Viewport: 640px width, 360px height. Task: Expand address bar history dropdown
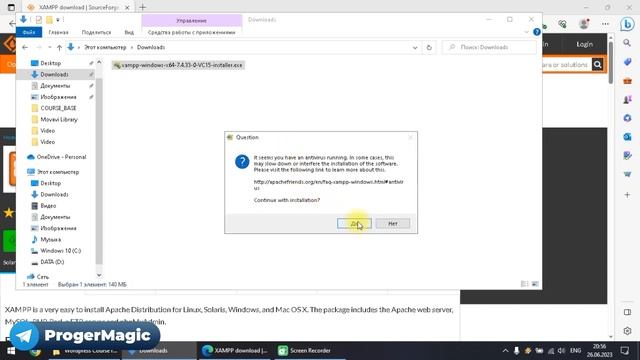tap(415, 47)
